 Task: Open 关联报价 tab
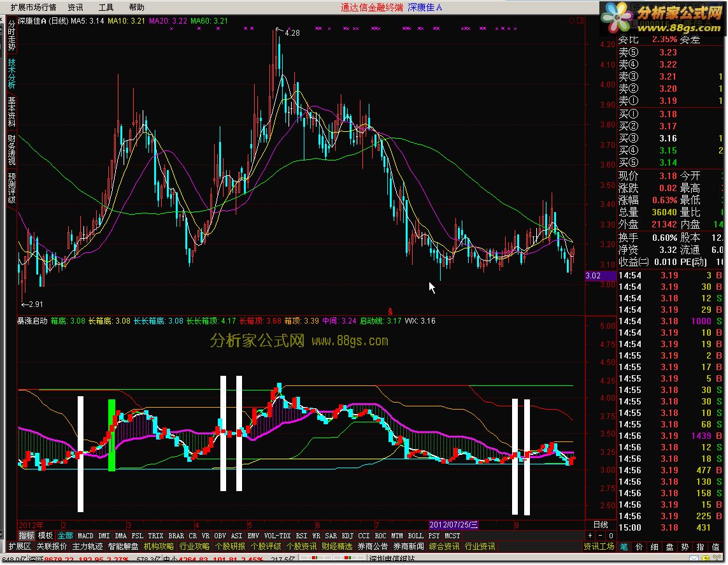pos(52,547)
